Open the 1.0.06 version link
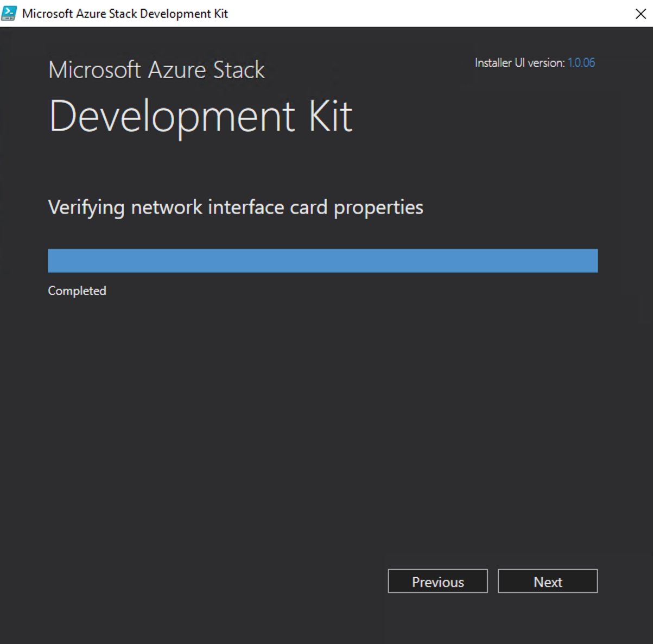 coord(581,63)
